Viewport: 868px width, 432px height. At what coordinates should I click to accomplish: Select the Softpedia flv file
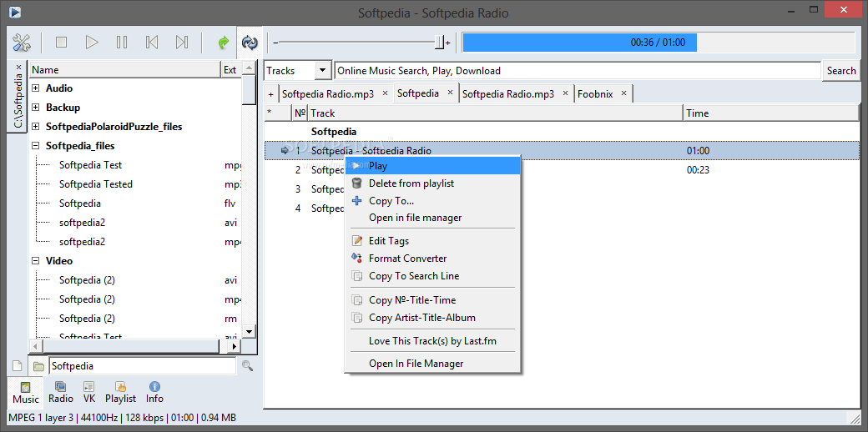[x=80, y=203]
